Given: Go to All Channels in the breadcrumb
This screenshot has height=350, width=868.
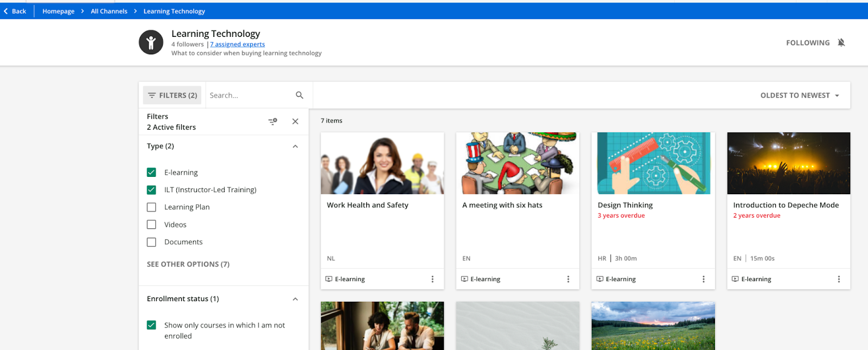Looking at the screenshot, I should (x=109, y=11).
